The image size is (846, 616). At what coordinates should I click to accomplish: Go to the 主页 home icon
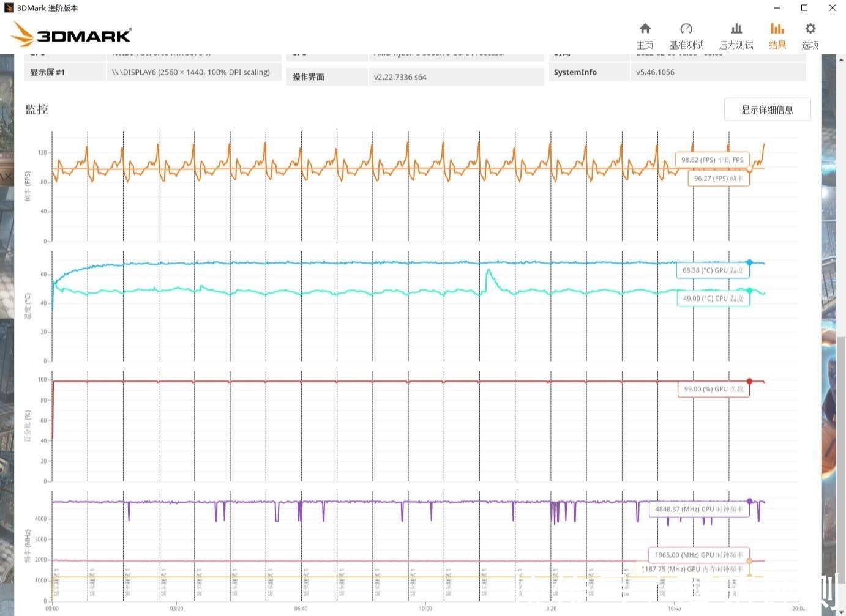(645, 36)
